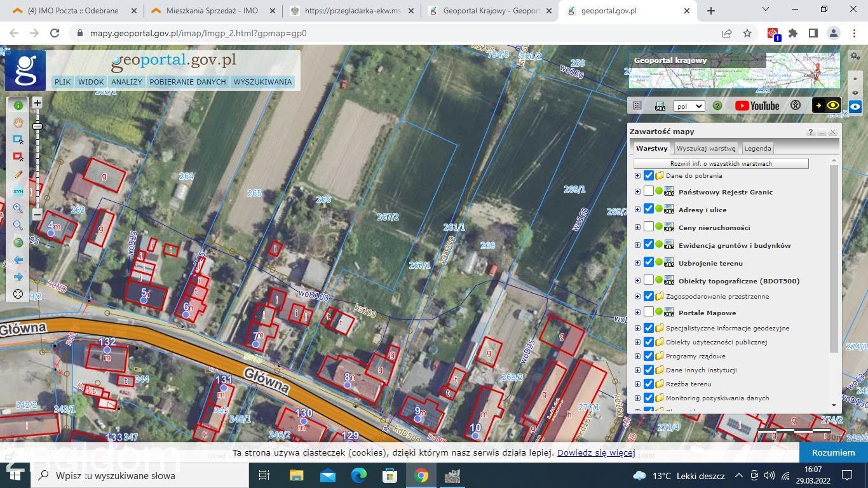Follow the Dowiedz się więcej link
This screenshot has height=488, width=868.
[596, 453]
